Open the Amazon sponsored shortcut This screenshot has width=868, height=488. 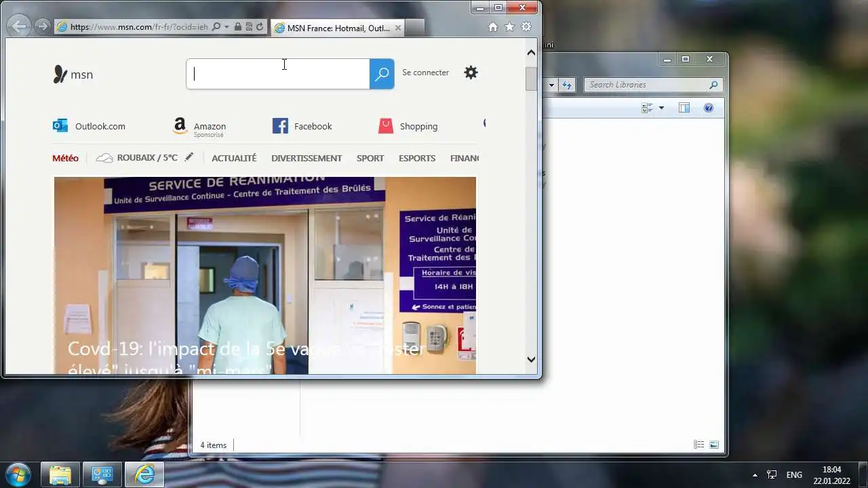[199, 127]
